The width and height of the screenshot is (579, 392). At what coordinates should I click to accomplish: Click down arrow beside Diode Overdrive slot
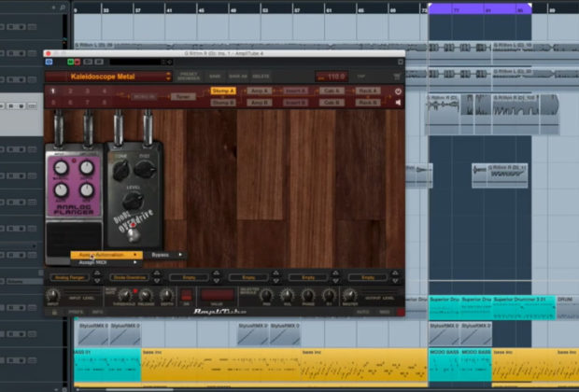click(157, 281)
